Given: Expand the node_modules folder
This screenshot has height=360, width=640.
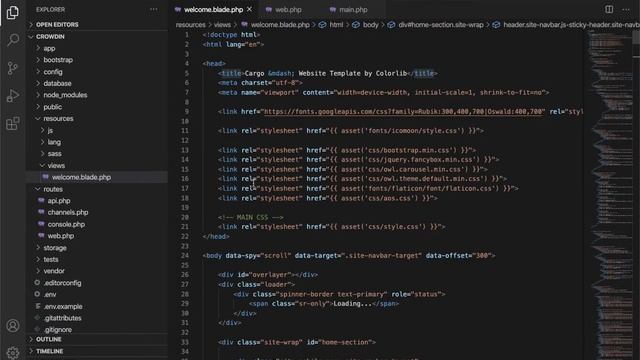Looking at the screenshot, I should click(x=65, y=95).
